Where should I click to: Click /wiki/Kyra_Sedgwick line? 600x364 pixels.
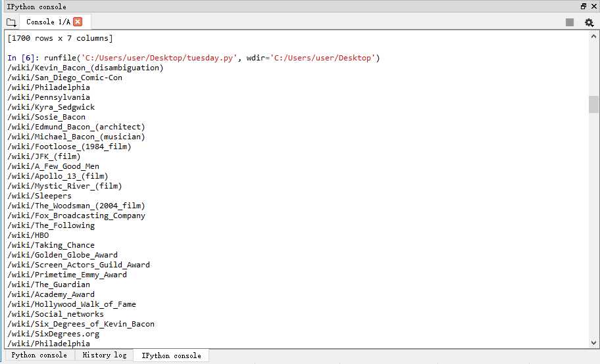pyautogui.click(x=51, y=107)
